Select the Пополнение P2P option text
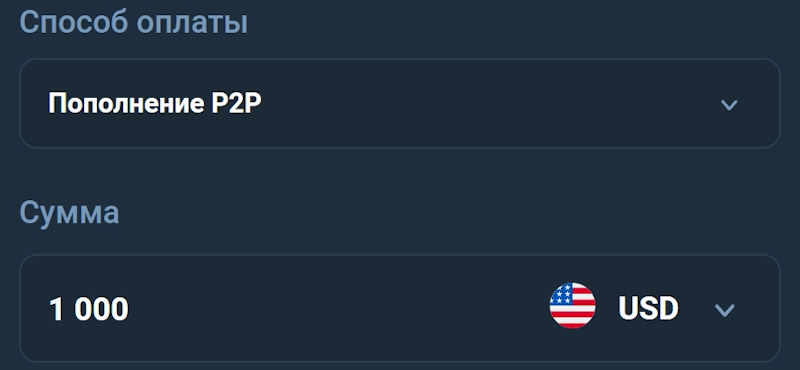800x370 pixels. click(155, 104)
